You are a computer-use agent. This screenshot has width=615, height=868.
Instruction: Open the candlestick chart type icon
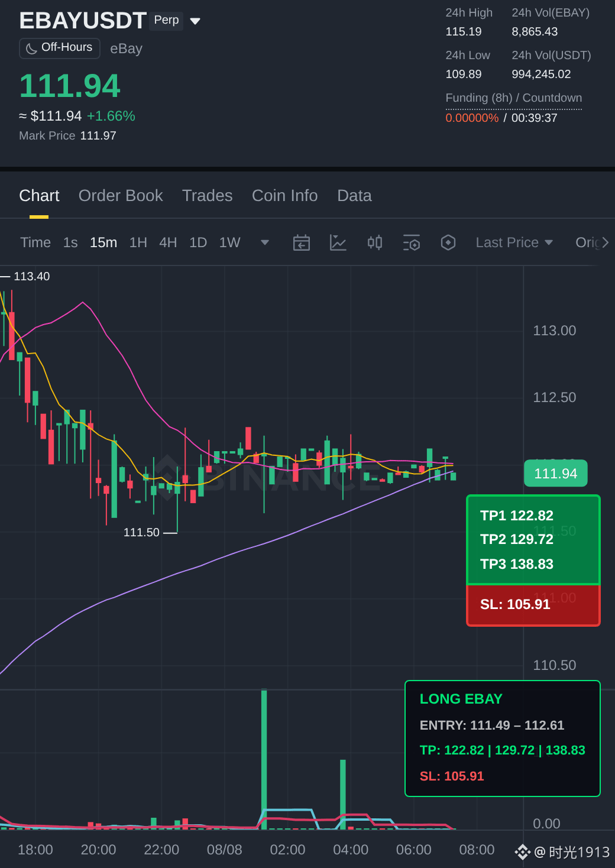375,242
